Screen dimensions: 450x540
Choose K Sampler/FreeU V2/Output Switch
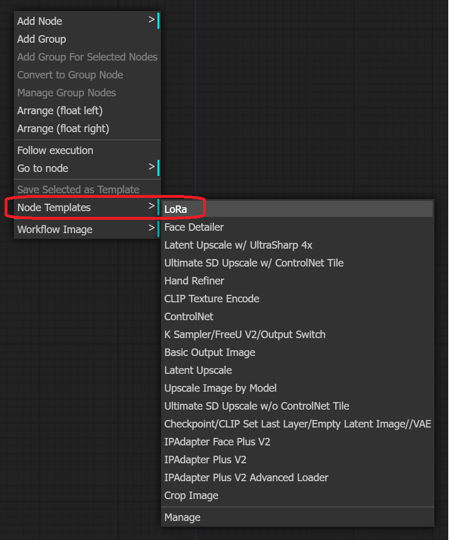click(x=297, y=334)
